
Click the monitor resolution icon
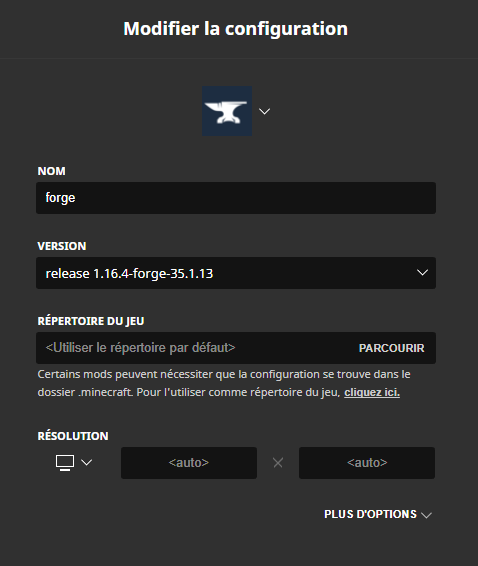pyautogui.click(x=65, y=463)
